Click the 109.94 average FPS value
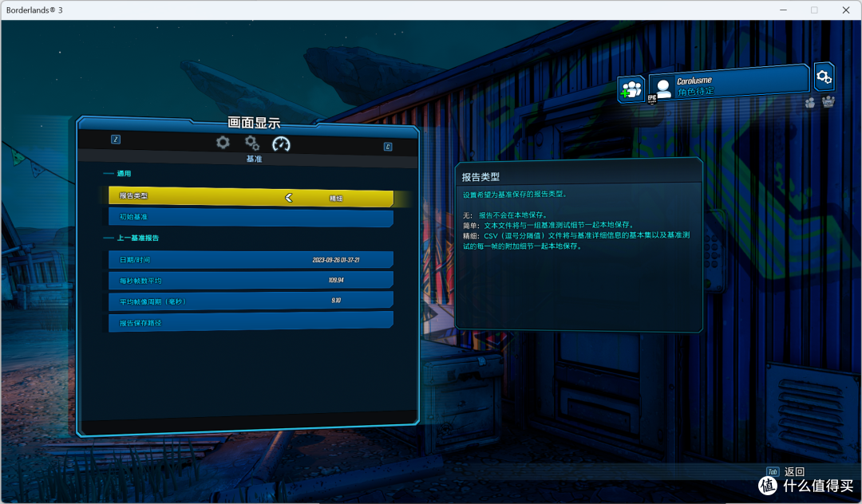 click(x=336, y=280)
